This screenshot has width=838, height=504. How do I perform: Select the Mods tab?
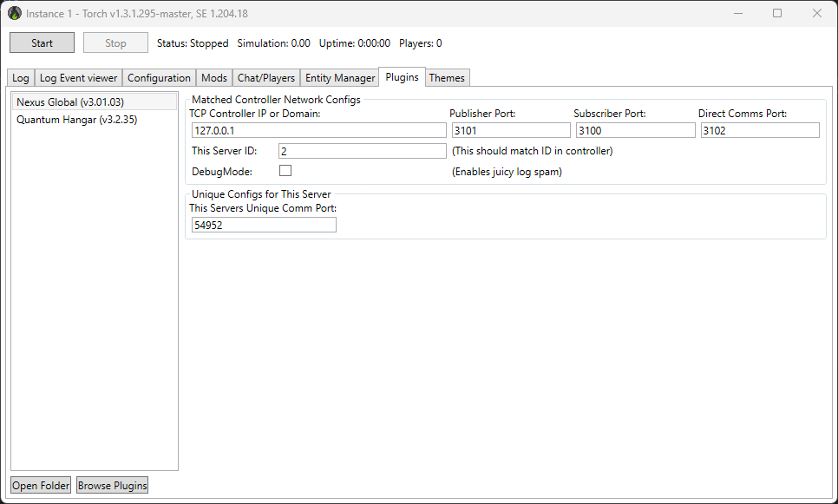click(214, 78)
